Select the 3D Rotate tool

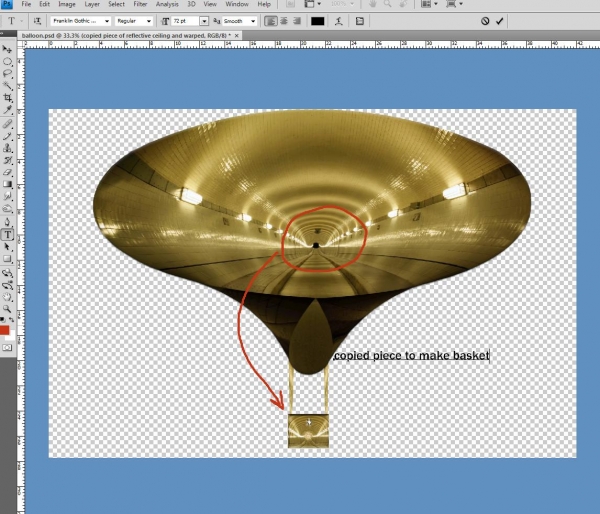pos(7,273)
